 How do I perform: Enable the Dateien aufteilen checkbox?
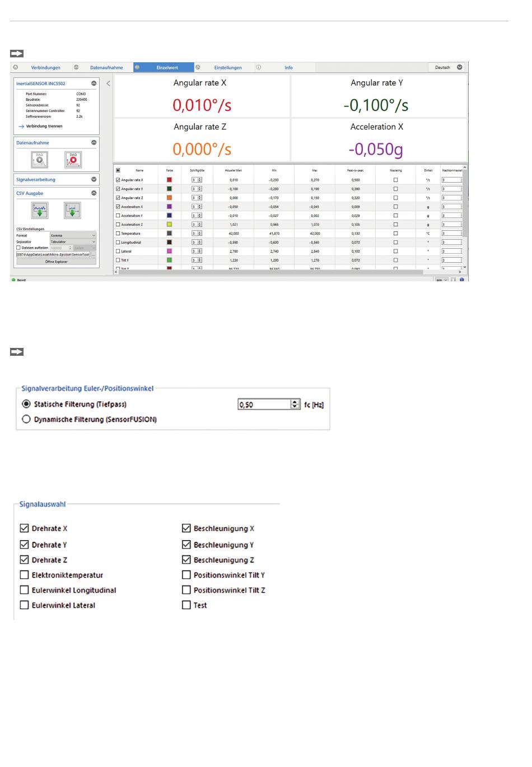click(x=18, y=248)
